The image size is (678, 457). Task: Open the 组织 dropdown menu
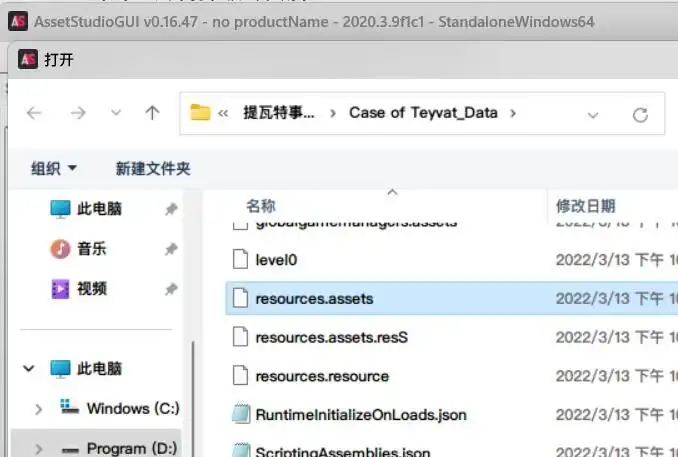click(x=54, y=169)
